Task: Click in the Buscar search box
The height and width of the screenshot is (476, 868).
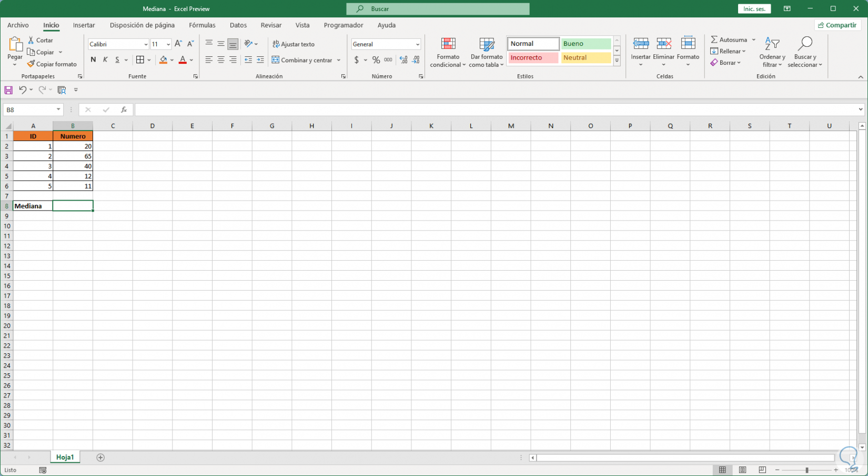Action: coord(438,8)
